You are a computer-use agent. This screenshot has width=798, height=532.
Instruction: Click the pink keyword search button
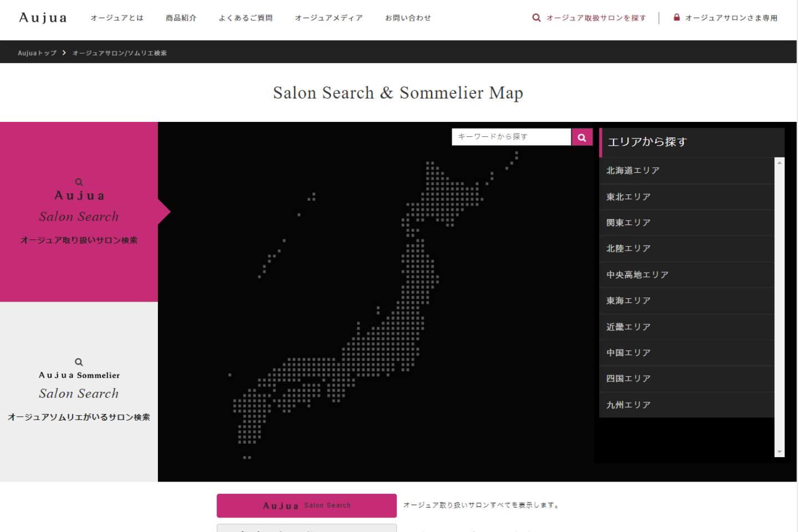(x=582, y=137)
